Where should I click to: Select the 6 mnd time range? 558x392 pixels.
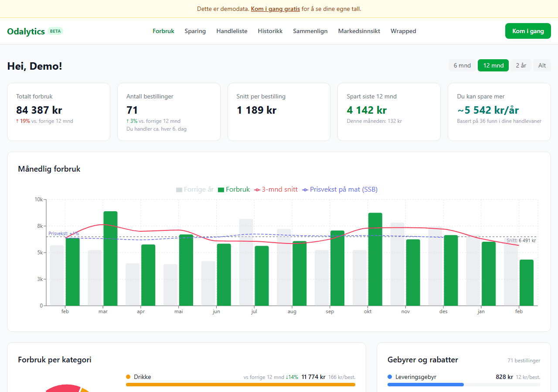(x=462, y=65)
